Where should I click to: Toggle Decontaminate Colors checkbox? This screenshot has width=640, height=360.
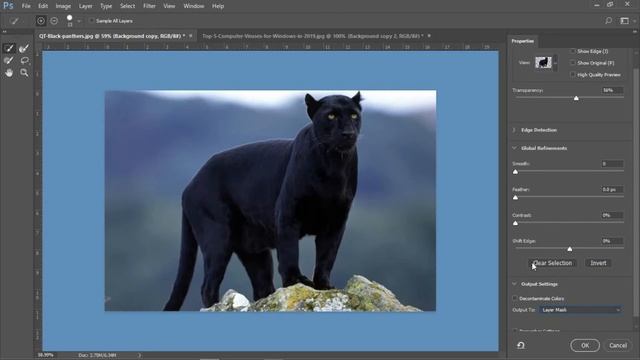515,298
